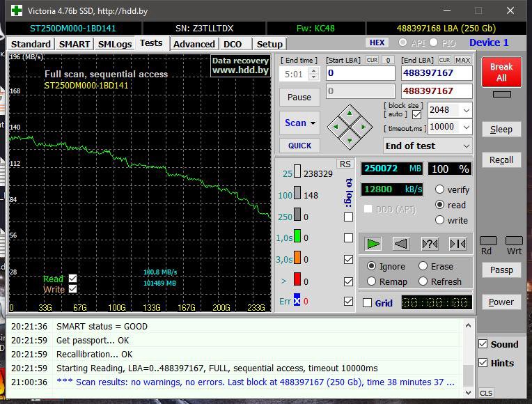
Task: Open the Advanced tab
Action: (194, 44)
